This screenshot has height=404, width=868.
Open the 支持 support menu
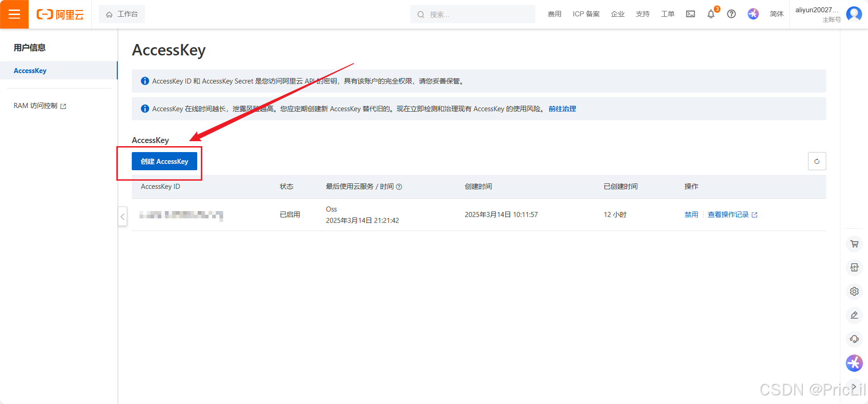[x=643, y=14]
